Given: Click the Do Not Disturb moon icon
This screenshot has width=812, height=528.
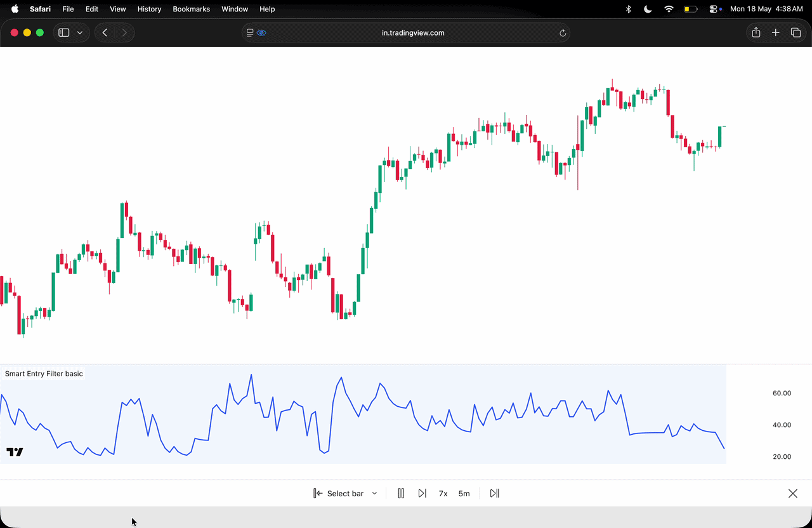Looking at the screenshot, I should 648,9.
